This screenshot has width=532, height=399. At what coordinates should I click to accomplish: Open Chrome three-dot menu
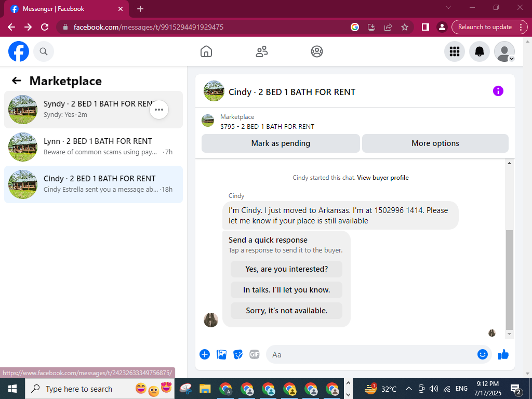pyautogui.click(x=521, y=27)
